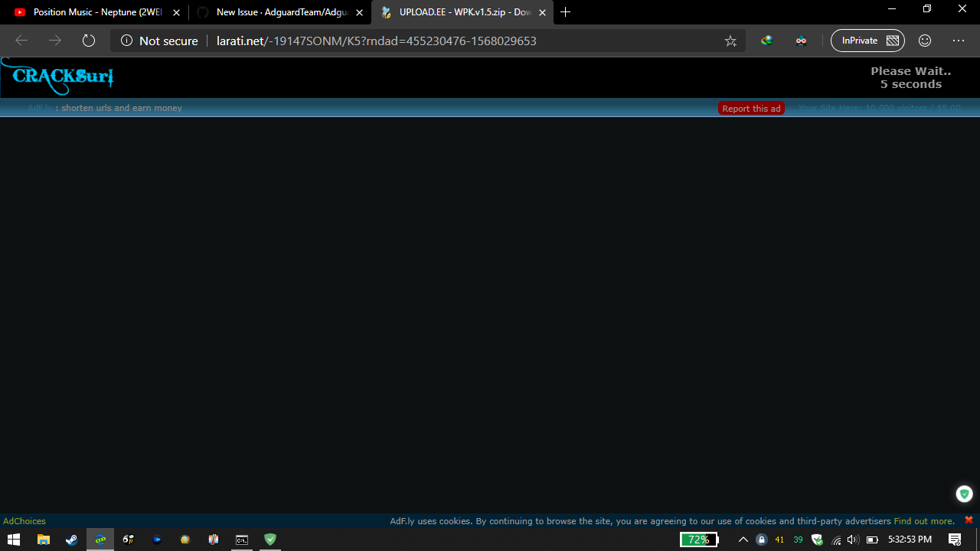Click the green shield overlay icon above AdChoices
Image resolution: width=980 pixels, height=551 pixels.
(964, 494)
